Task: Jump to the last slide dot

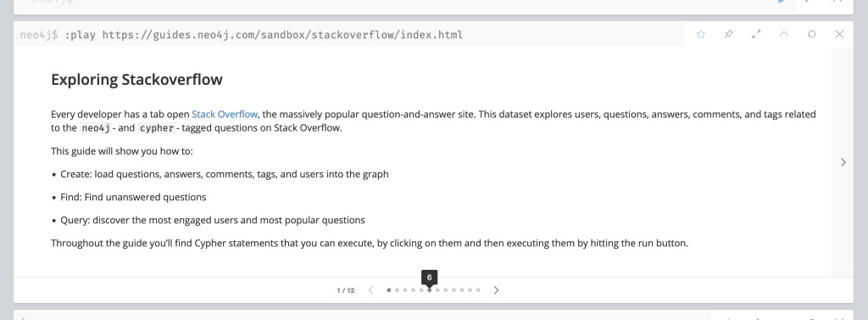Action: coord(478,290)
